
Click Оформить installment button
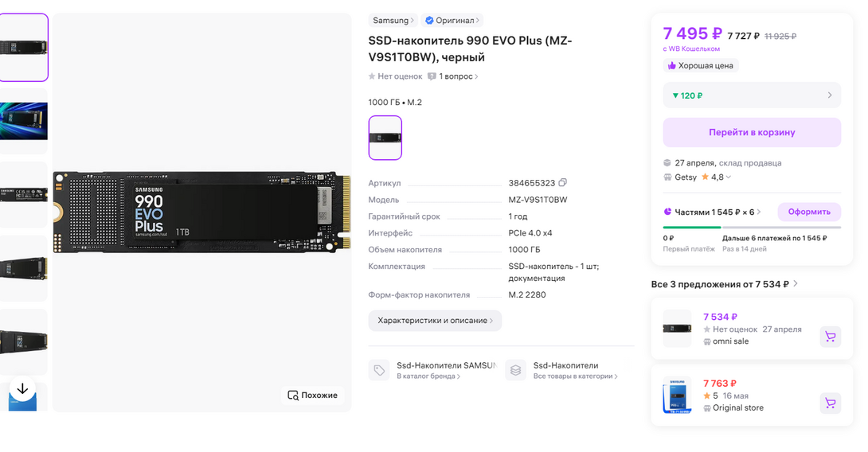pyautogui.click(x=809, y=212)
